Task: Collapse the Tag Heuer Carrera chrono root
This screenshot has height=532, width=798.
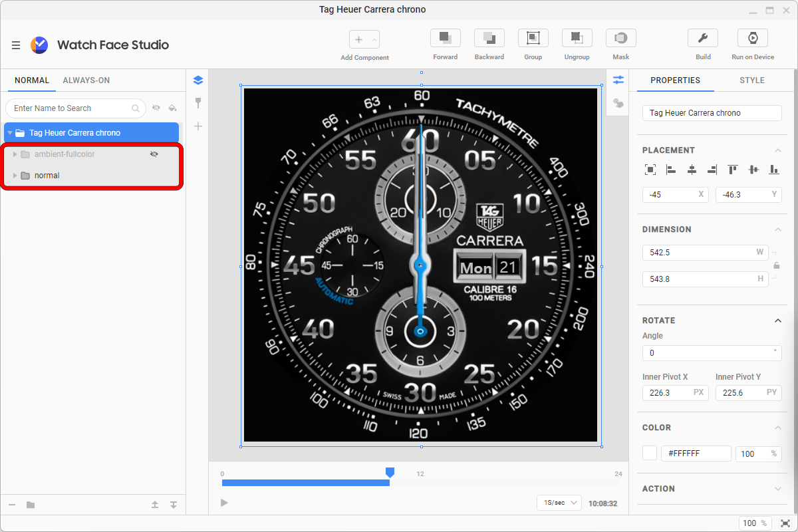Action: point(10,133)
